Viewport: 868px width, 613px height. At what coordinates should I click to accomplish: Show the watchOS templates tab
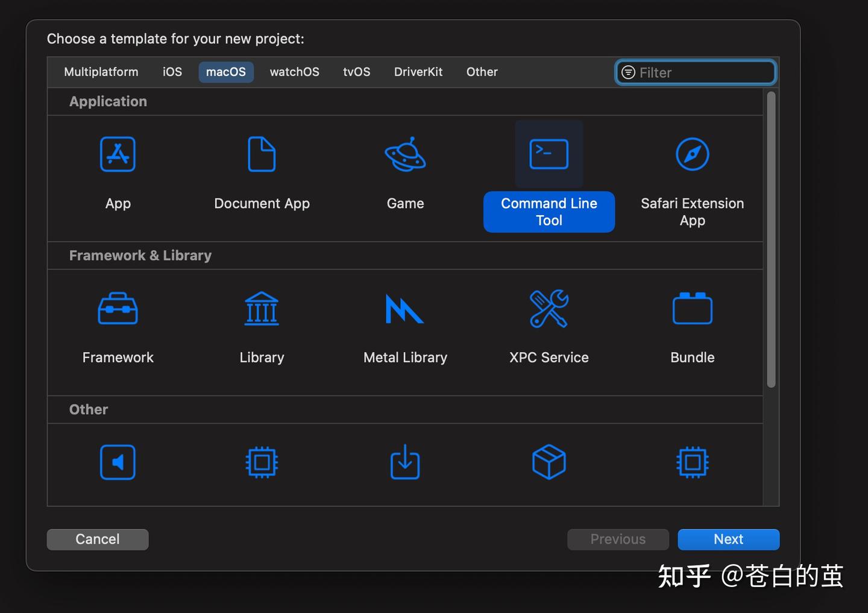tap(295, 72)
